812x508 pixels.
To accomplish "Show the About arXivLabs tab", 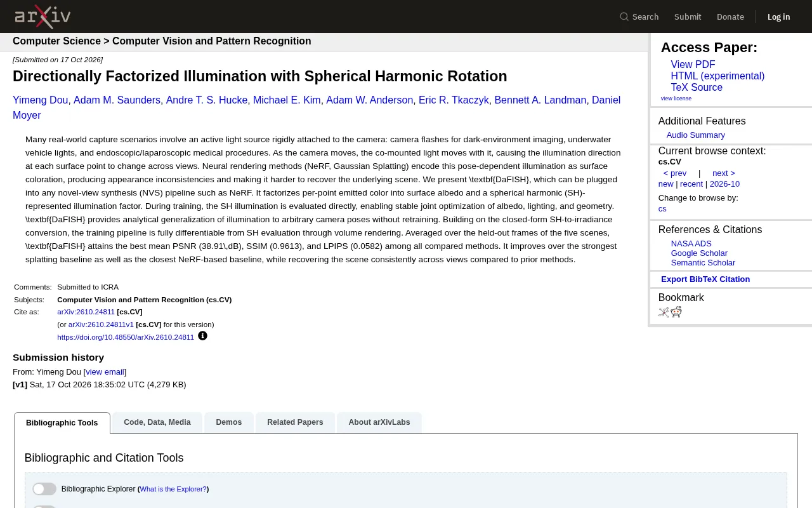I will (x=379, y=422).
